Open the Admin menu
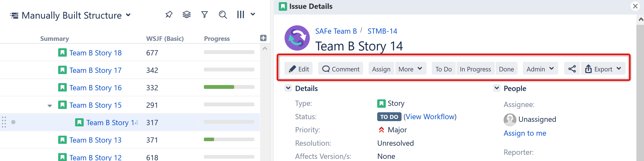644x161 pixels. (x=540, y=69)
